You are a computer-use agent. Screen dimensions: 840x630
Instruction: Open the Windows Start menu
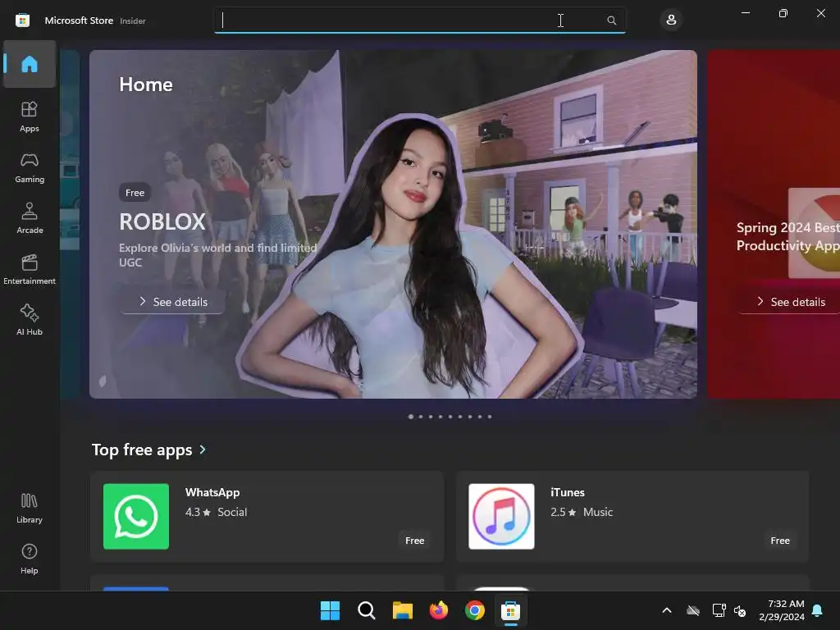click(330, 610)
